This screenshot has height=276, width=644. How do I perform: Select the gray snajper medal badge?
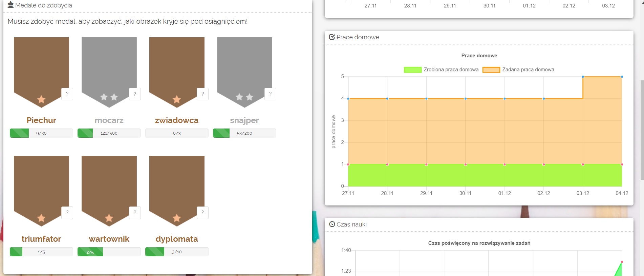pos(244,71)
